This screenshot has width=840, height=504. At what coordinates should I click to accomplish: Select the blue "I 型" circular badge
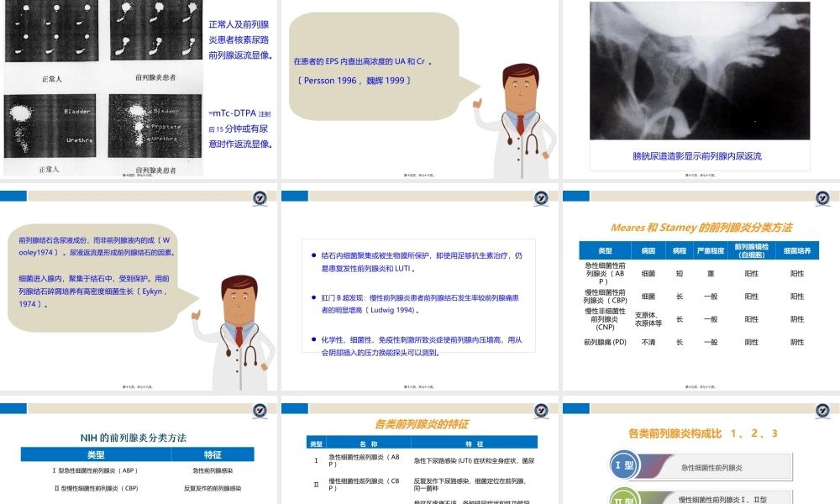626,466
